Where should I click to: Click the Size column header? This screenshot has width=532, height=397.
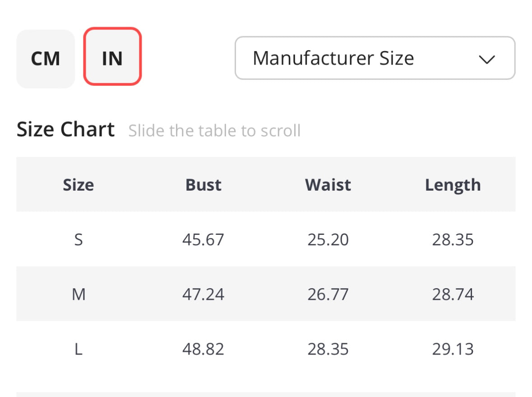click(79, 185)
